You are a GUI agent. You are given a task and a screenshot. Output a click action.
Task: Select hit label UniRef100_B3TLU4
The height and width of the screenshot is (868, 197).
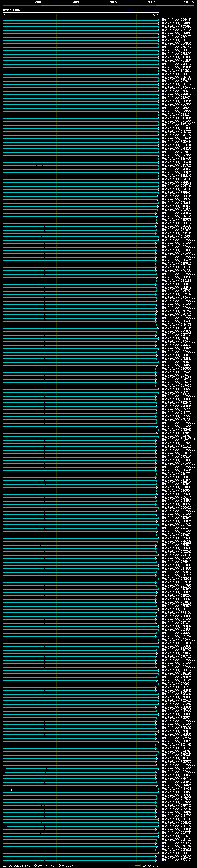tap(177, 145)
